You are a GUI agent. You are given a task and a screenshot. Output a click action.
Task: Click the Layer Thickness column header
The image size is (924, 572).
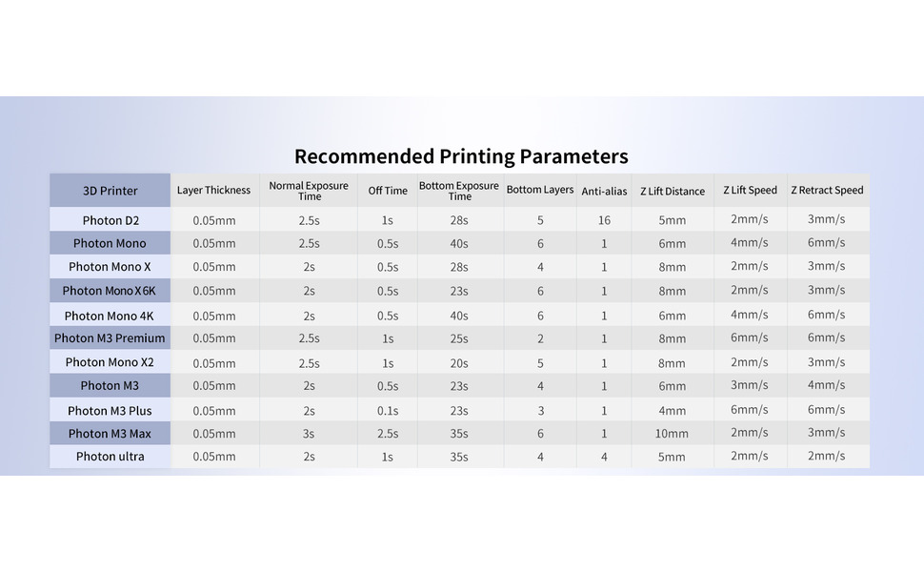point(213,191)
